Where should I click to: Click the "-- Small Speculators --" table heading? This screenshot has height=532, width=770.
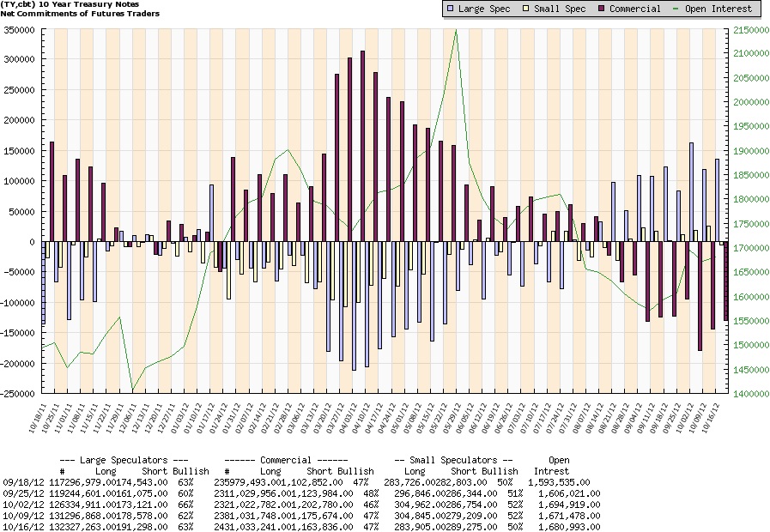[453, 460]
